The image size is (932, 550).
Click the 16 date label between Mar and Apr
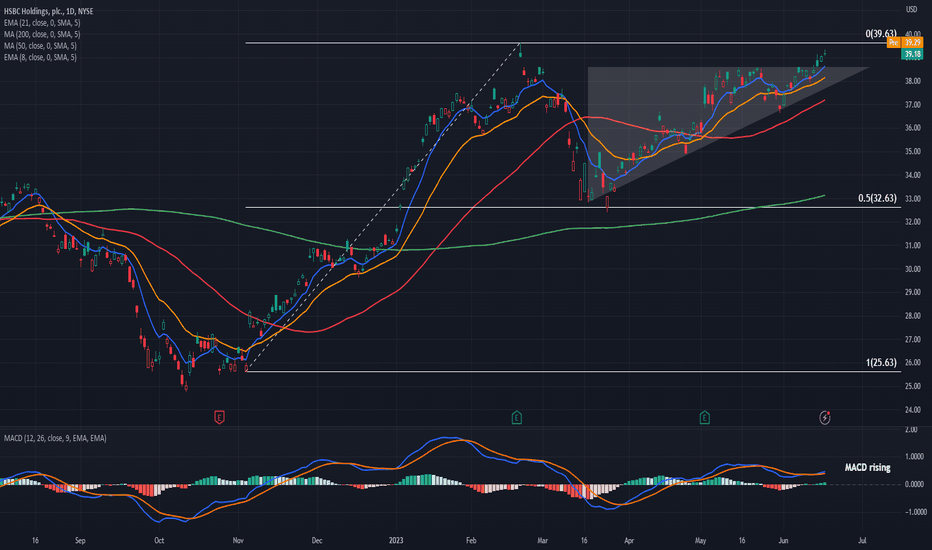(584, 540)
